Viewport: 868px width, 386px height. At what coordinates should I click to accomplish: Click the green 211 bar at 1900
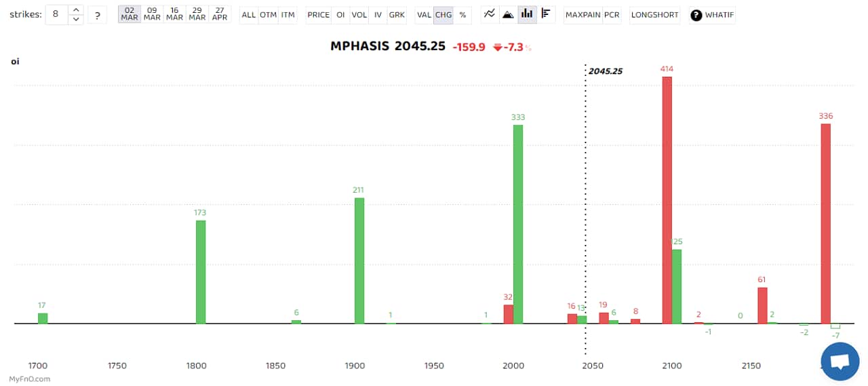coord(359,260)
